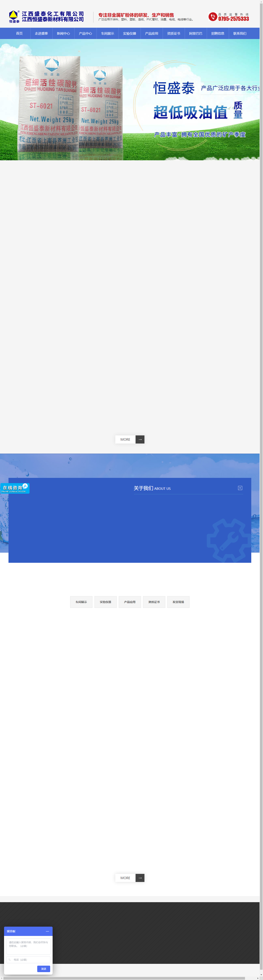The width and height of the screenshot is (263, 980).
Task: Click the 在线咨询 online consultation badge
Action: pos(15,488)
